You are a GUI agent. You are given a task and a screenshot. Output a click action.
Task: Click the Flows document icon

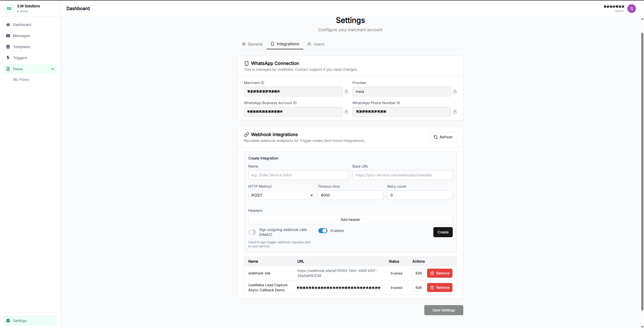(x=8, y=69)
